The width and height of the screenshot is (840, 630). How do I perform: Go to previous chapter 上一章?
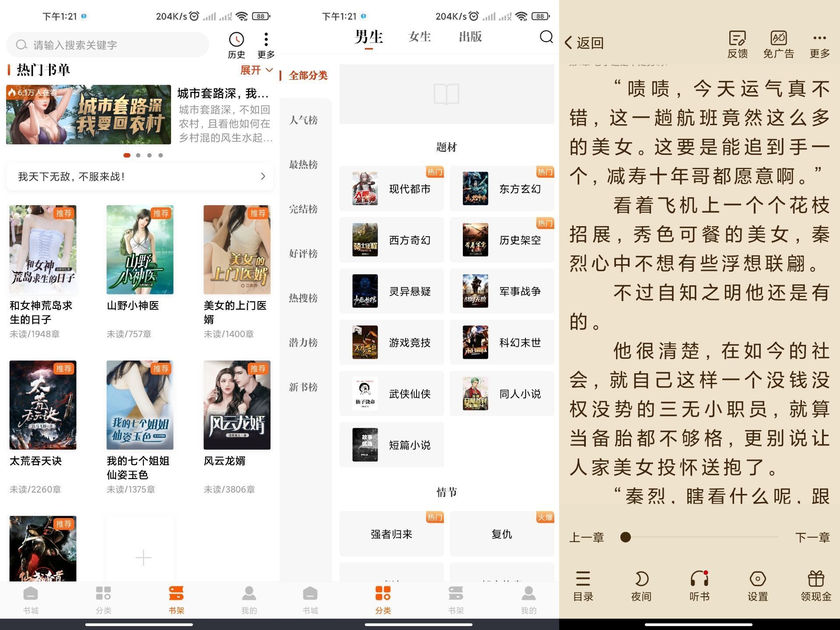[586, 537]
